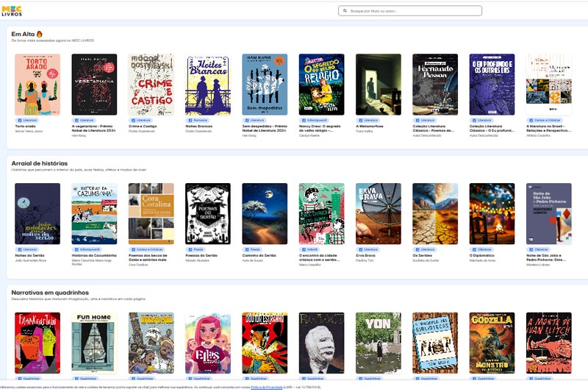Open the Frankenstein comic cover
This screenshot has width=588, height=392.
pyautogui.click(x=37, y=343)
